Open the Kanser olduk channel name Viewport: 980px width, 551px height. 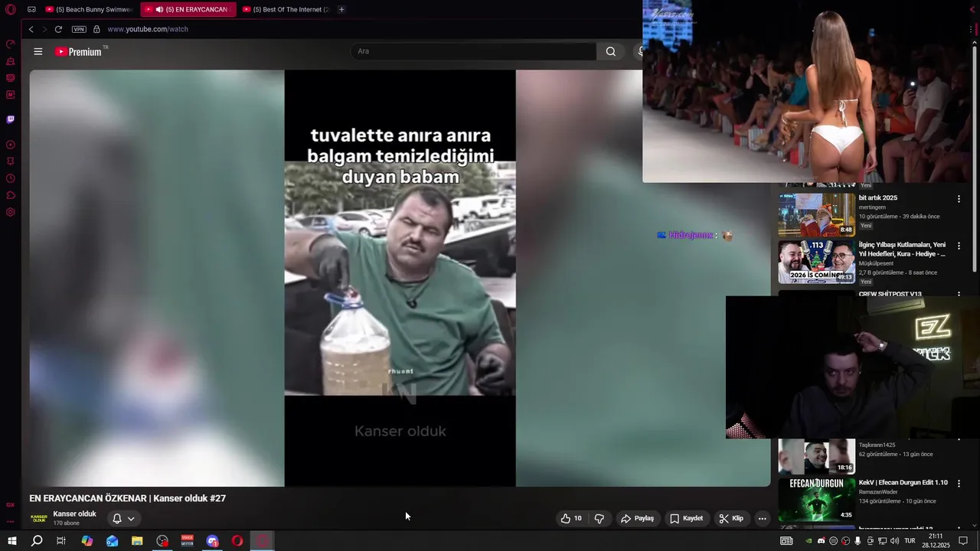click(x=74, y=514)
